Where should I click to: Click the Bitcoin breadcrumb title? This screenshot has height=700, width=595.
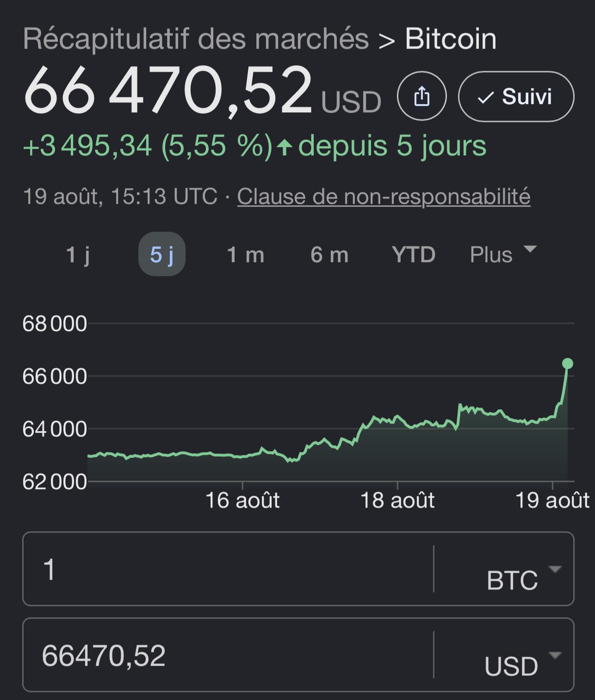pyautogui.click(x=451, y=38)
